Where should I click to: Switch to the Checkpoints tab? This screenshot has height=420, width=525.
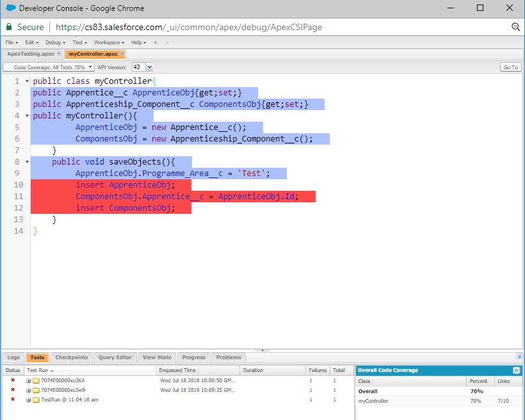[x=72, y=357]
